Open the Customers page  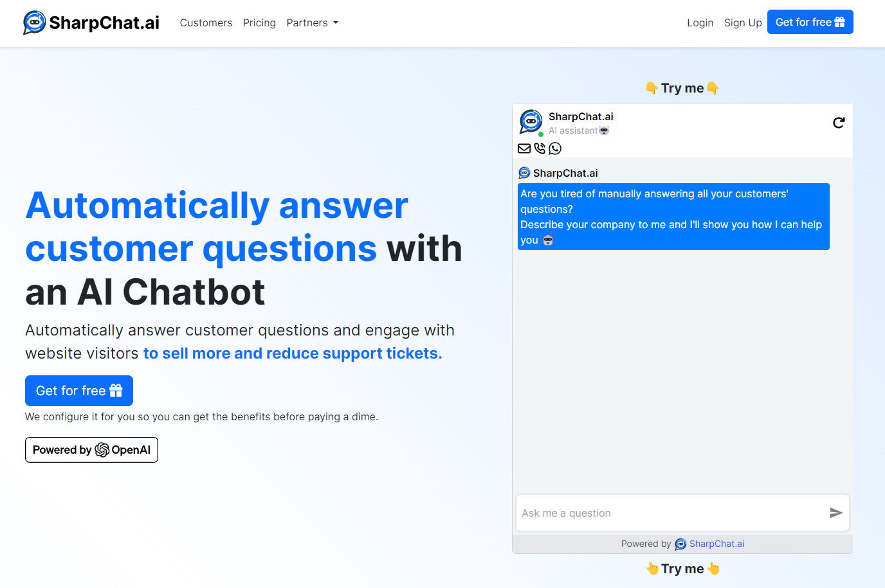click(x=206, y=23)
